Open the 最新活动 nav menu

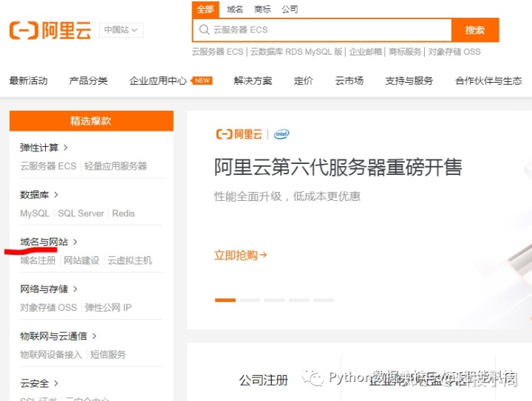pyautogui.click(x=29, y=80)
